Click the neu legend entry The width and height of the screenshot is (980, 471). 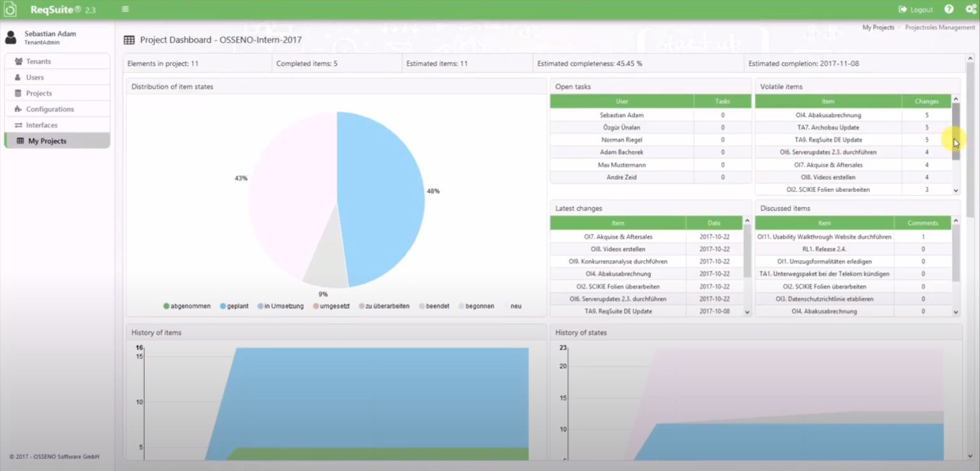coord(512,306)
